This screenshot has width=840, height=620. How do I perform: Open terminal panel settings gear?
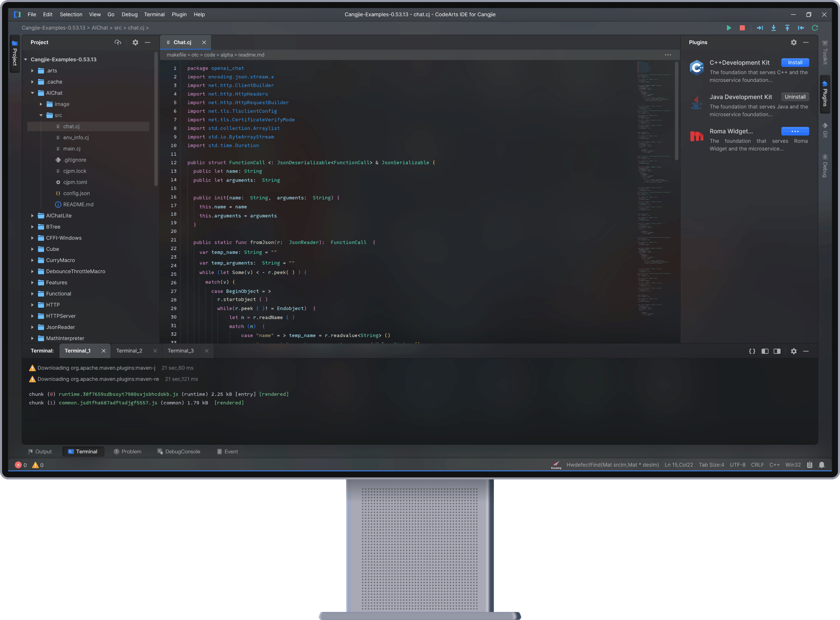click(x=794, y=351)
